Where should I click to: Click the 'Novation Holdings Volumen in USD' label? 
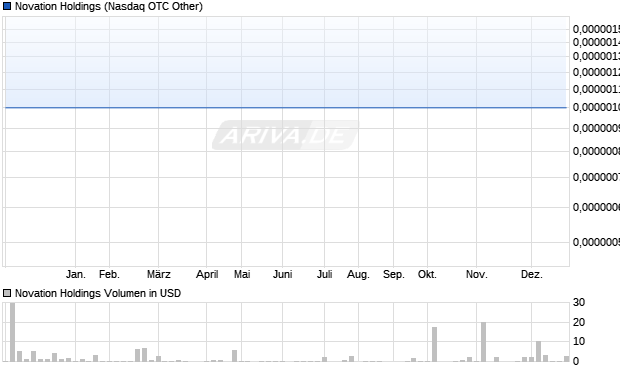[98, 293]
